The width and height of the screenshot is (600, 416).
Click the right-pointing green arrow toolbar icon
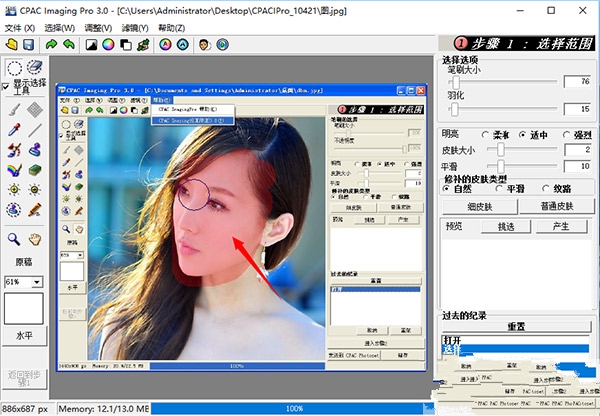(51, 45)
